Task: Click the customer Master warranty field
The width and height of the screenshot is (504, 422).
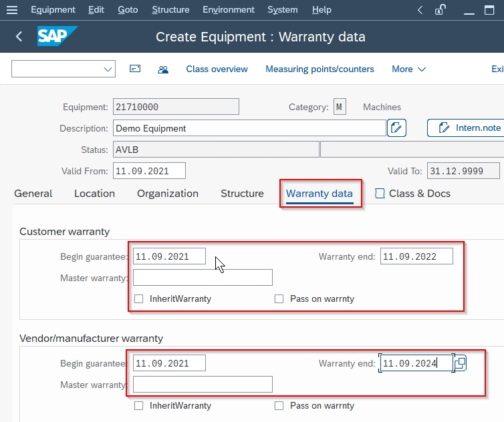Action: coord(203,278)
